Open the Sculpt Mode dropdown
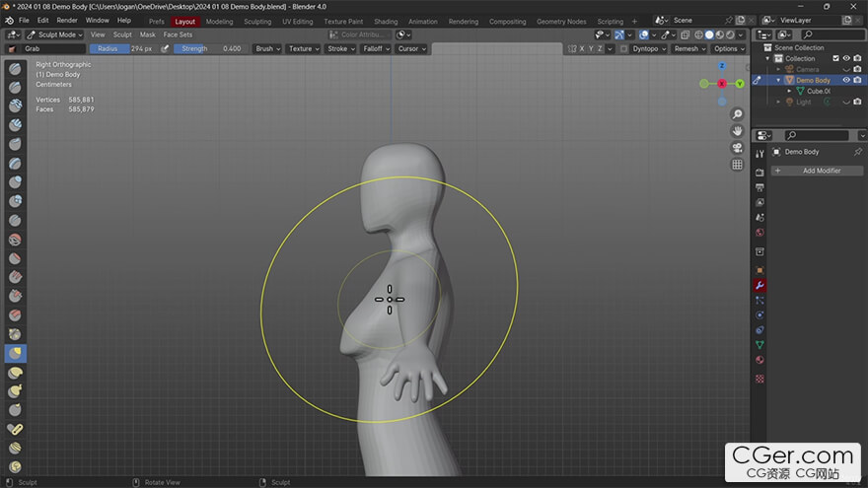The height and width of the screenshot is (488, 868). (54, 35)
